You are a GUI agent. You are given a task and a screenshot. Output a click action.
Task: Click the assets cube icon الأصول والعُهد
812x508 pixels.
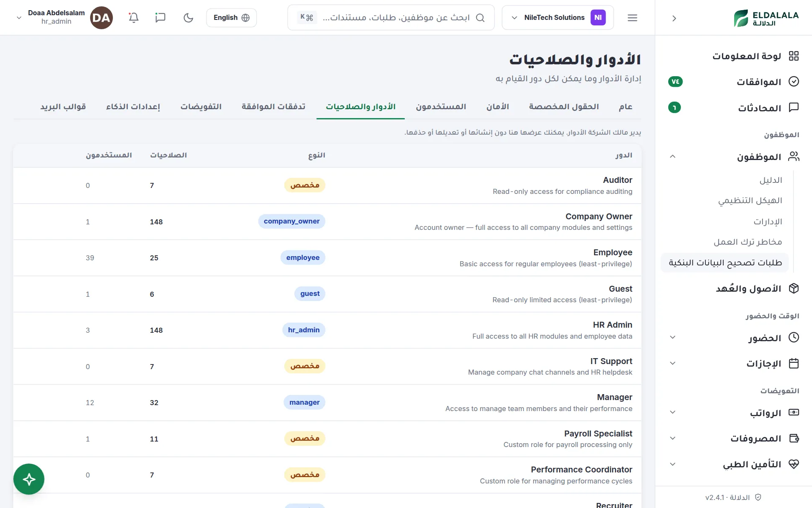click(x=794, y=288)
